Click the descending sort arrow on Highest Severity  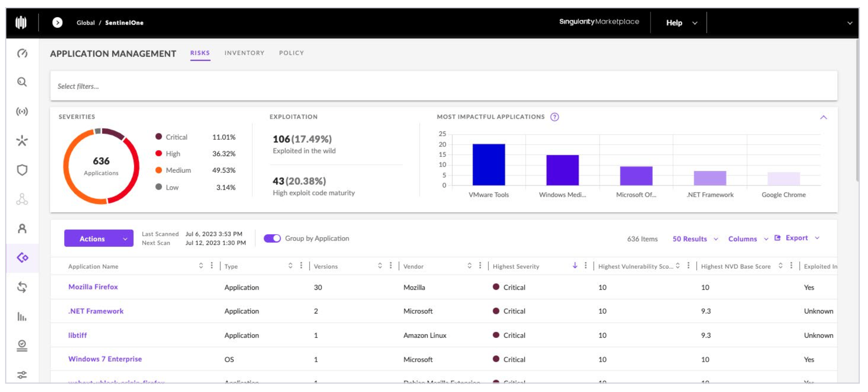tap(575, 265)
